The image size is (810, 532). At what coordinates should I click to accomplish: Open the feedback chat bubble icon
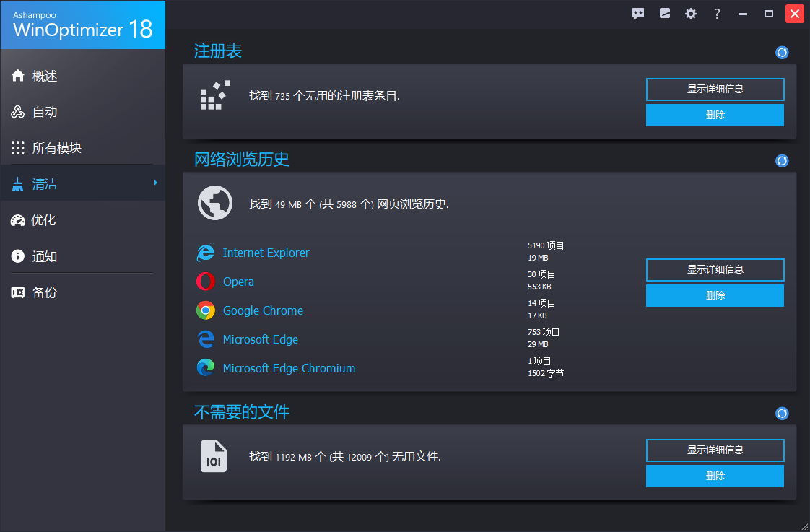[638, 14]
